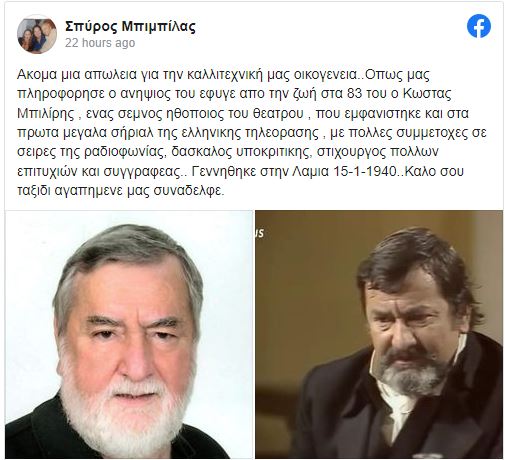Click the word "υποκριτικης" in the post
Image resolution: width=505 pixels, height=460 pixels.
pyautogui.click(x=273, y=152)
